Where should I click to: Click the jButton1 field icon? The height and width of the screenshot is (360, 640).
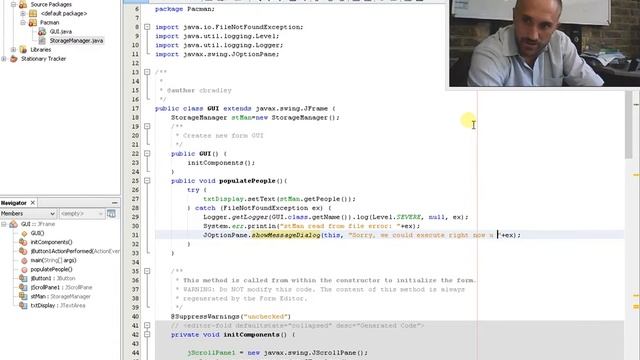pos(23,278)
